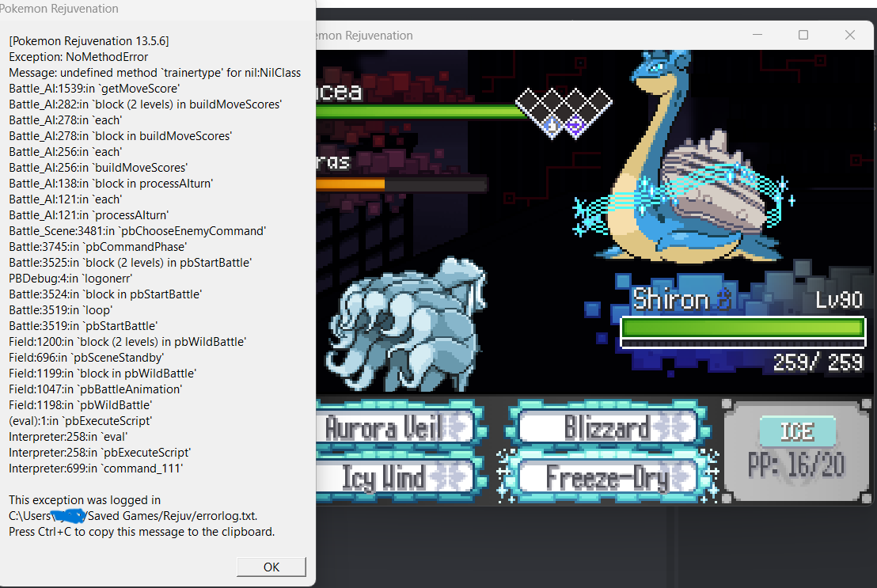Click the Shiron name label
Screen dimensions: 877x588
tap(670, 300)
